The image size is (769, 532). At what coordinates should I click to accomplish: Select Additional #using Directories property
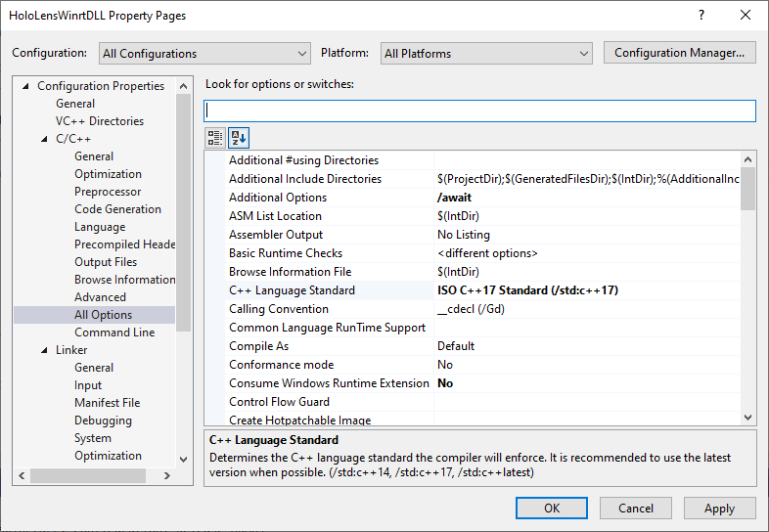[303, 160]
